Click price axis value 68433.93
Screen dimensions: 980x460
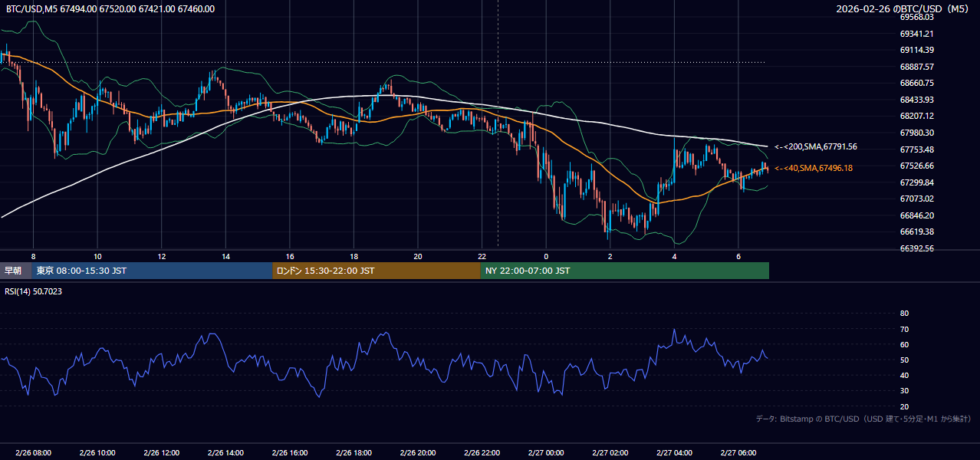(x=916, y=100)
